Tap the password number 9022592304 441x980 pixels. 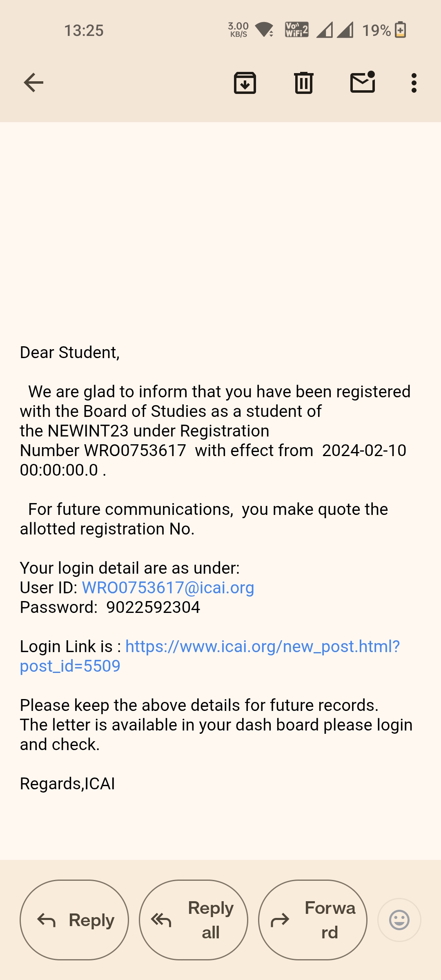153,607
